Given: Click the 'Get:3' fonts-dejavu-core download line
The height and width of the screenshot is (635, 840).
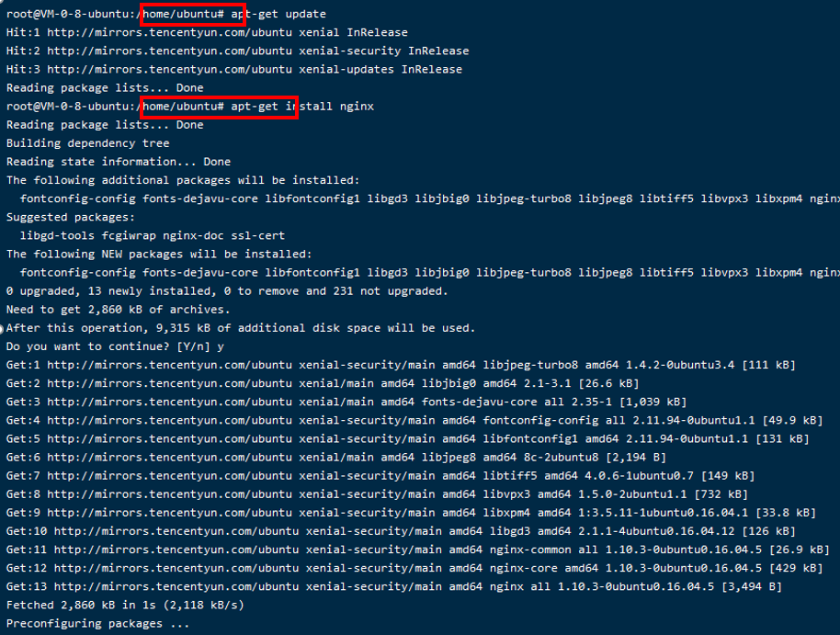Looking at the screenshot, I should point(346,402).
